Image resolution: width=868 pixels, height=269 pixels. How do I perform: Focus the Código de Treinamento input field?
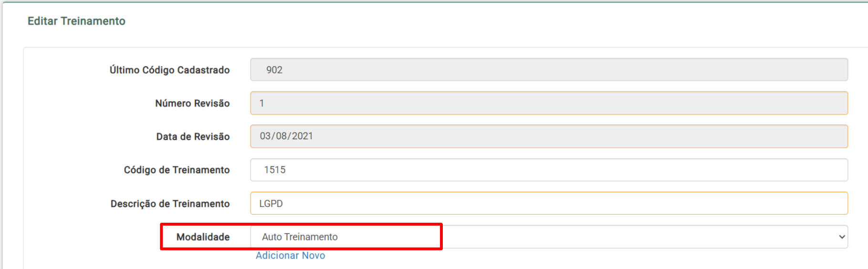point(549,170)
